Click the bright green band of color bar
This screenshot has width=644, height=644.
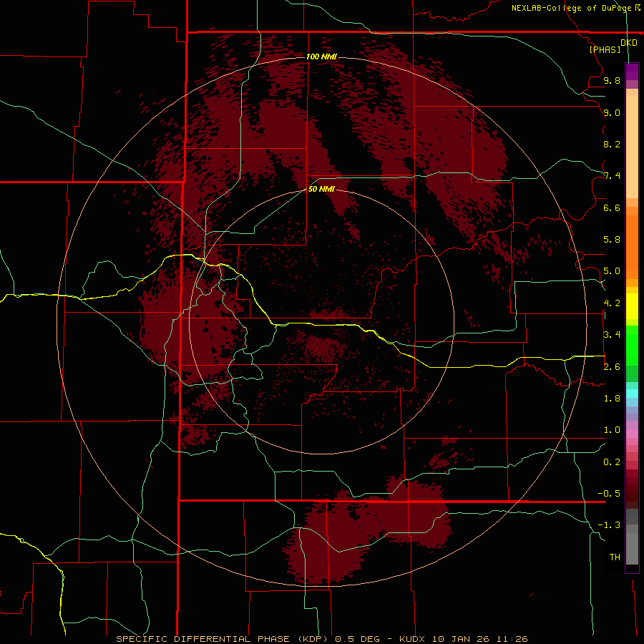point(632,345)
